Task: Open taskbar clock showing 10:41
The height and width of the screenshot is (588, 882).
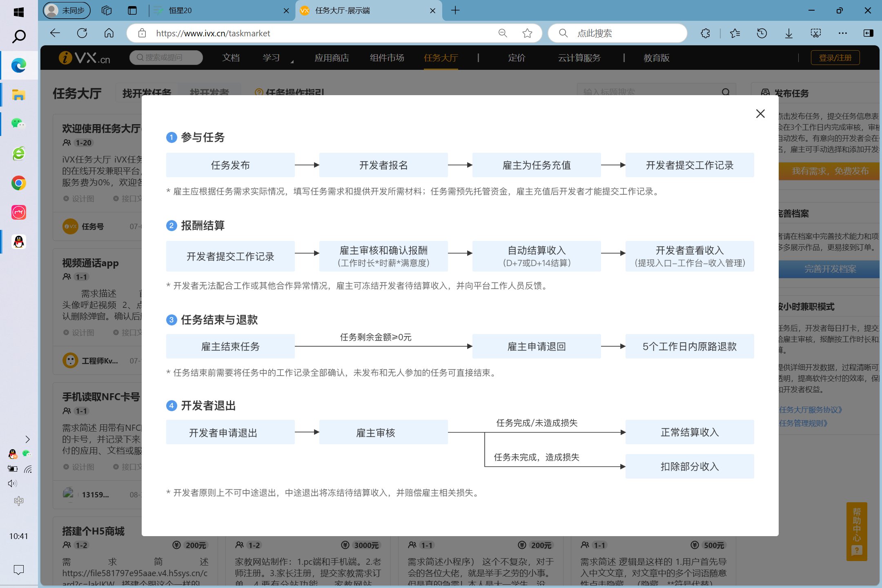Action: [19, 536]
